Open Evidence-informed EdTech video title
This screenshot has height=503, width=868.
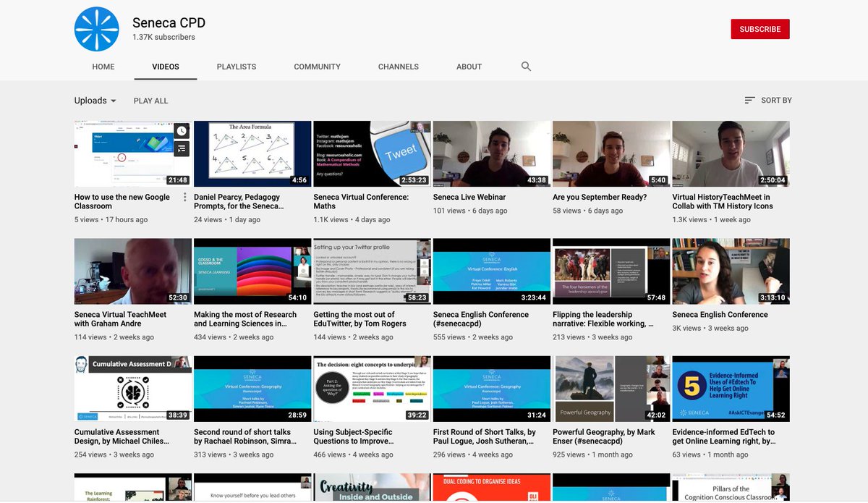pyautogui.click(x=723, y=437)
